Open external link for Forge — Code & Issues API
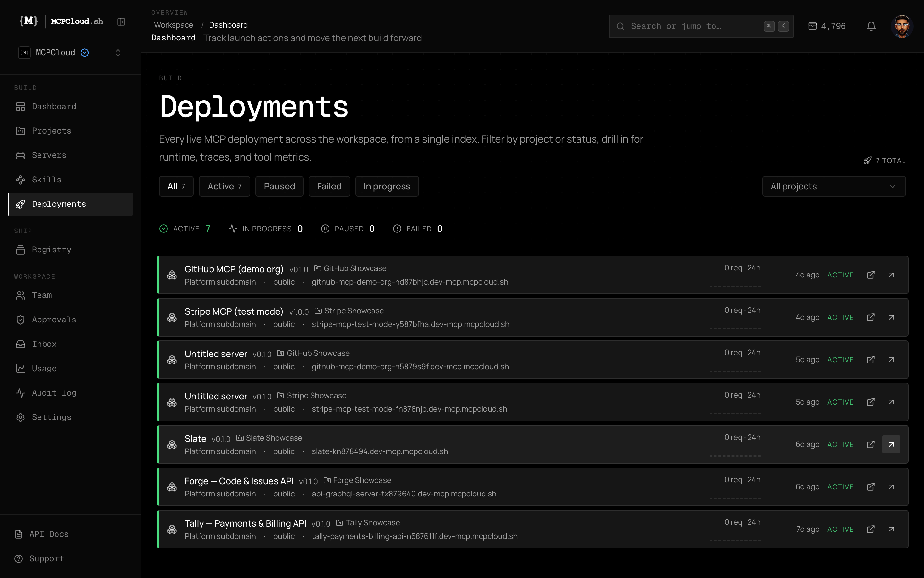The image size is (924, 578). (x=870, y=487)
